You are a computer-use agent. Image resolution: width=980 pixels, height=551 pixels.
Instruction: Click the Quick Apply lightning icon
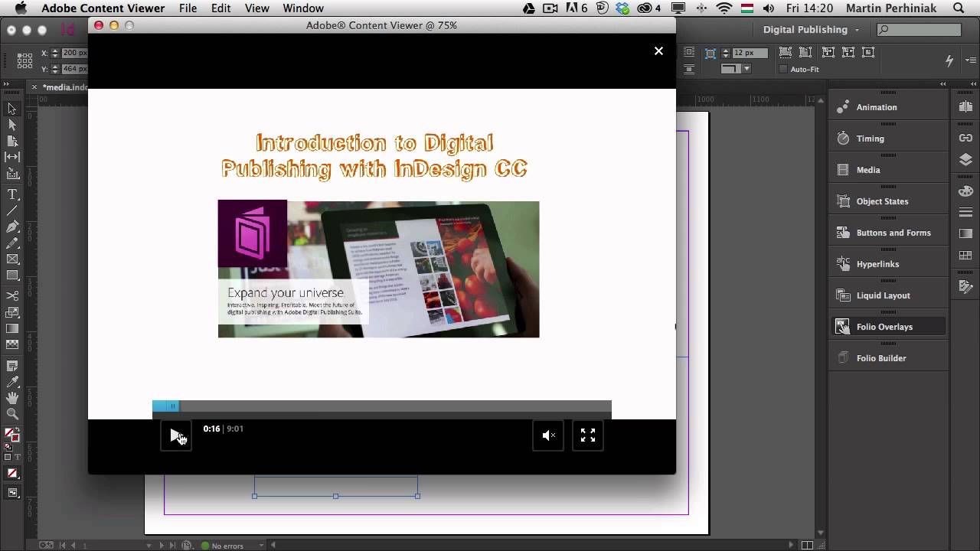[x=949, y=60]
